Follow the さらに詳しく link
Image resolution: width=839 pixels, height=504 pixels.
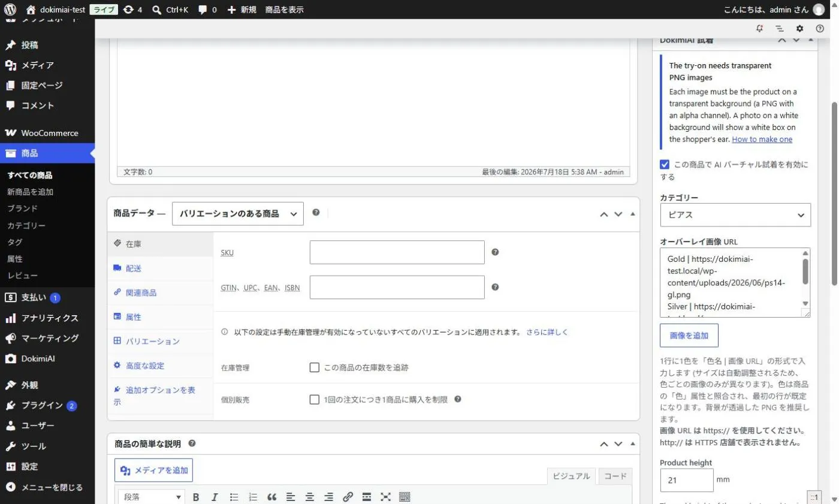[x=547, y=331]
